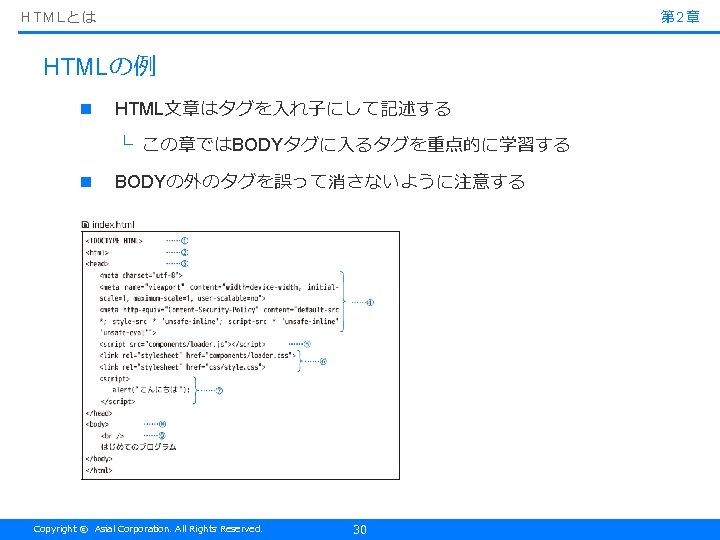Click the "index.html" file name label
The image size is (720, 540).
(x=113, y=225)
